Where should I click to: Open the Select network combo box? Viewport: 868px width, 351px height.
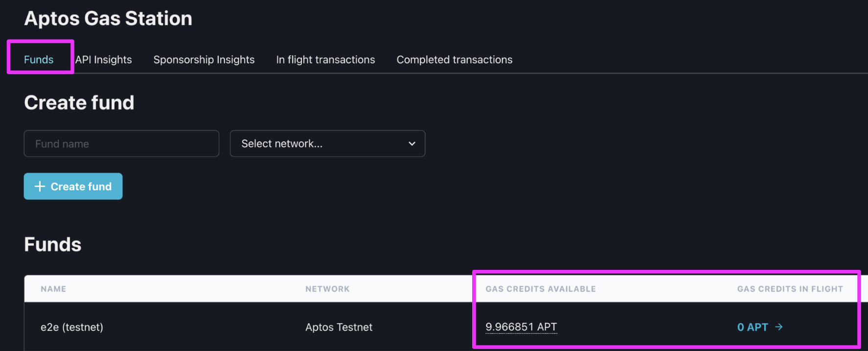pos(327,144)
